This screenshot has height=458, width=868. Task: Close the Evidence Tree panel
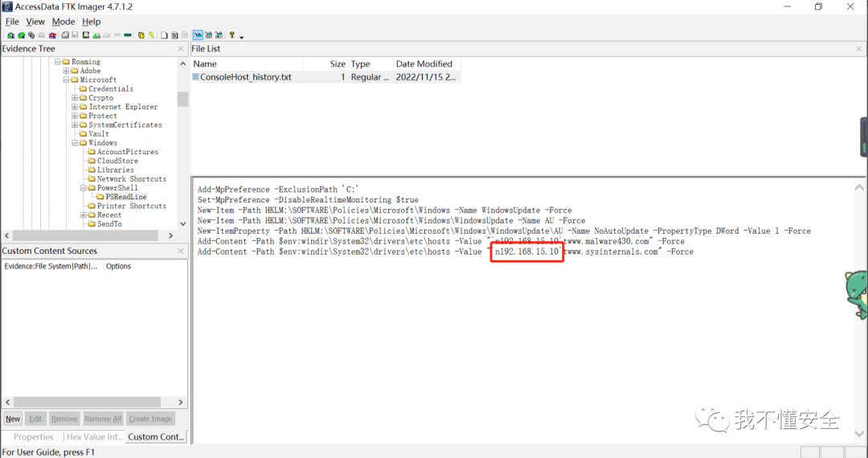coord(181,49)
